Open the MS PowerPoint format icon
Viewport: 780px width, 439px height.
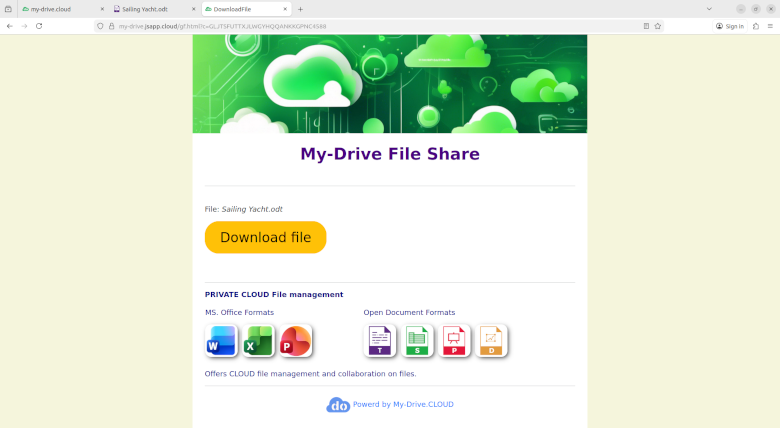(295, 341)
